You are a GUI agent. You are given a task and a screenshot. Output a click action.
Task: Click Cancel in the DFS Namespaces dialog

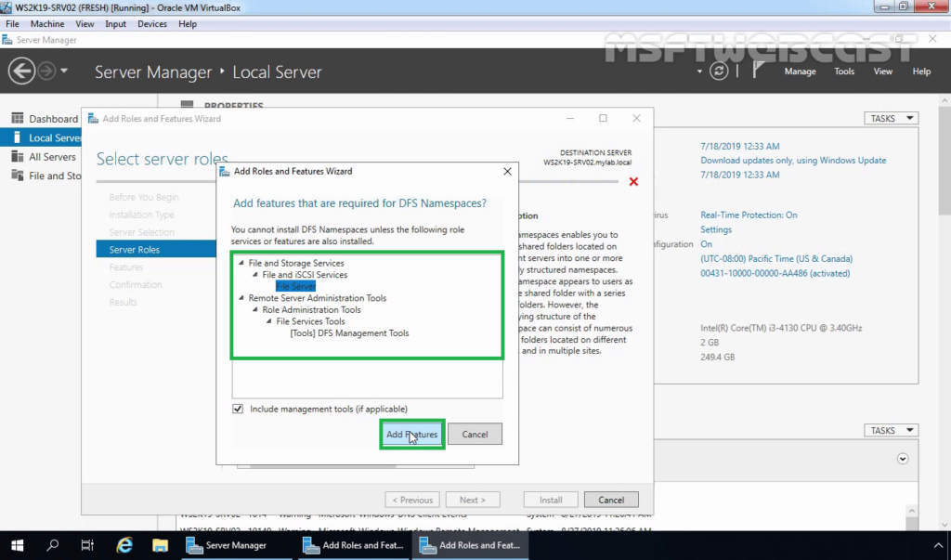tap(475, 435)
